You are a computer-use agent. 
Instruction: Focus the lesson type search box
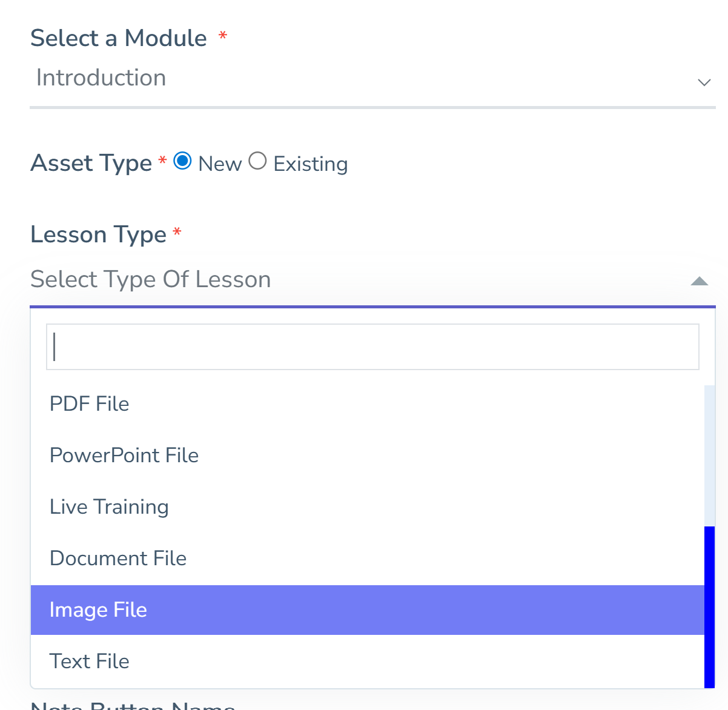click(372, 347)
